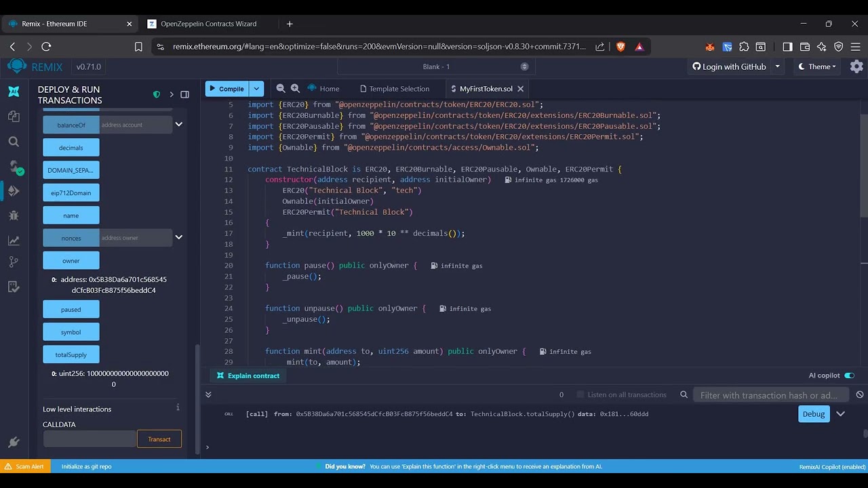The image size is (868, 488).
Task: Open the Debugger bug icon
Action: click(14, 216)
